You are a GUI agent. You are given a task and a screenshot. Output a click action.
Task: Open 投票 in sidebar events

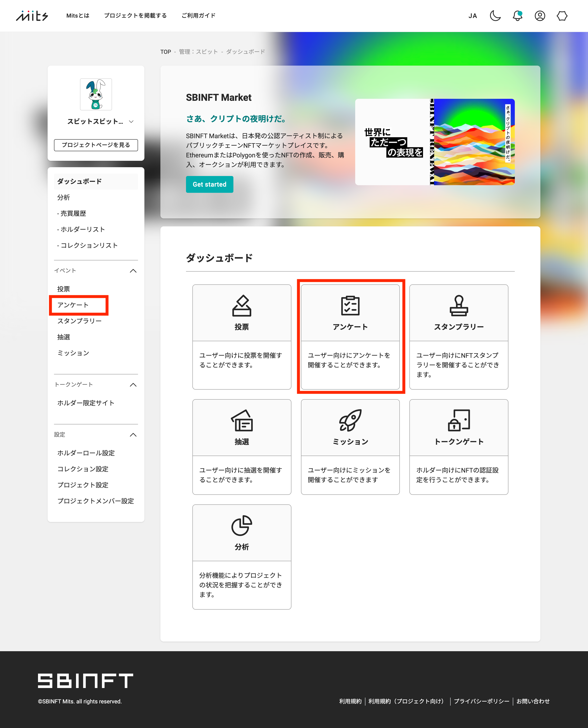coord(64,289)
